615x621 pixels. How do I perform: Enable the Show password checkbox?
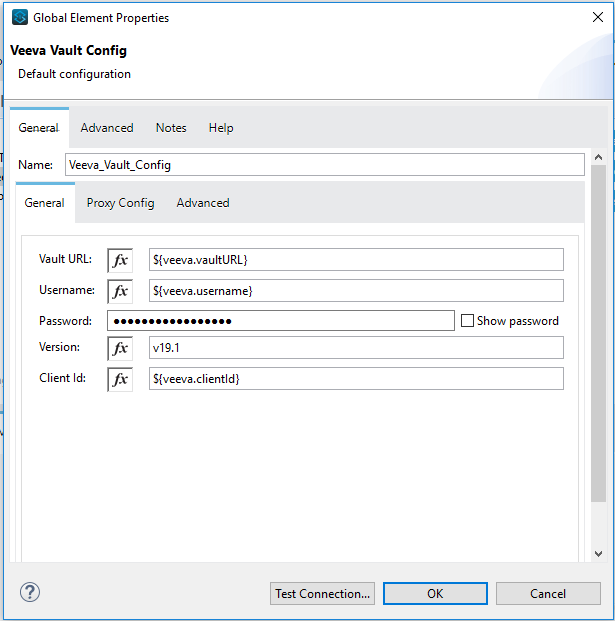(x=467, y=321)
